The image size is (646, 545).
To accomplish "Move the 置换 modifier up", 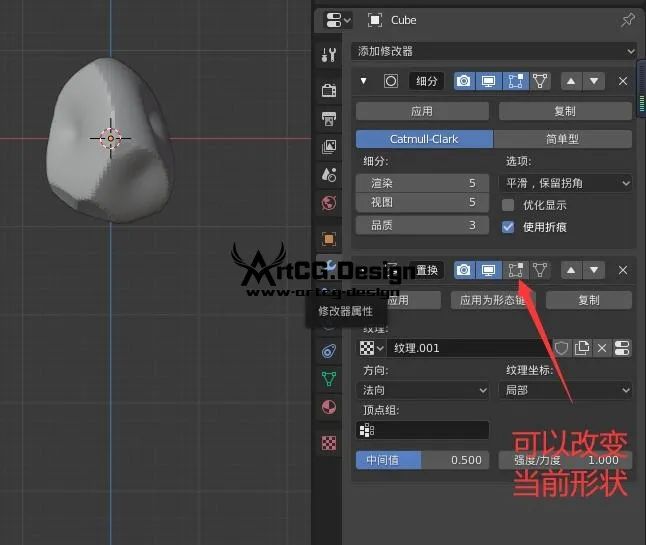I will (x=571, y=270).
